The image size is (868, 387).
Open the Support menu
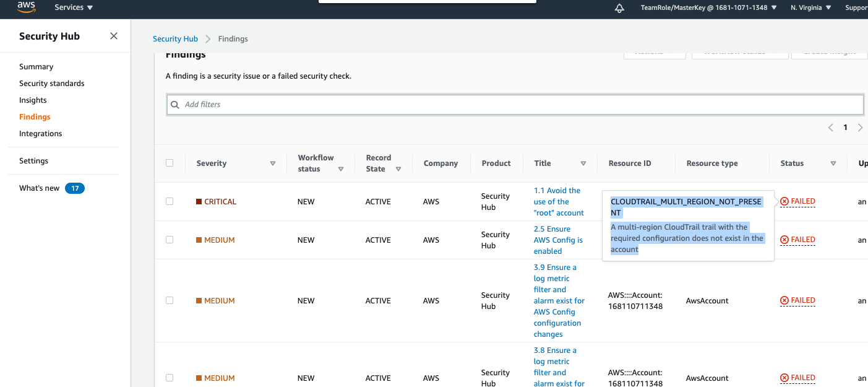tap(856, 8)
